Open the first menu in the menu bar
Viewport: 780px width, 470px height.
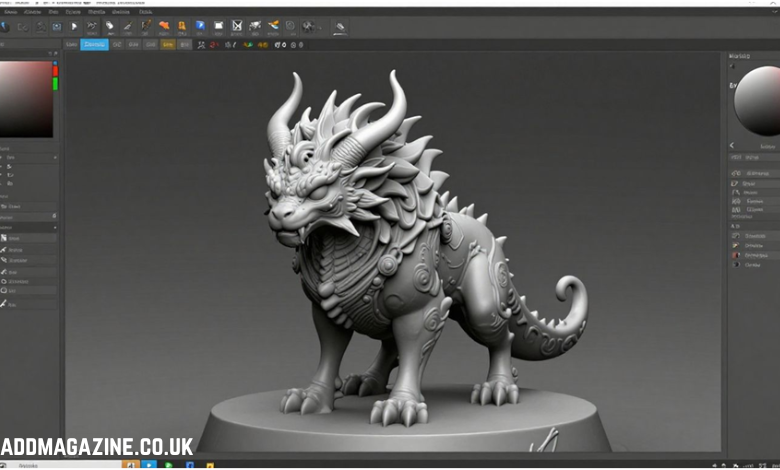[x=11, y=11]
